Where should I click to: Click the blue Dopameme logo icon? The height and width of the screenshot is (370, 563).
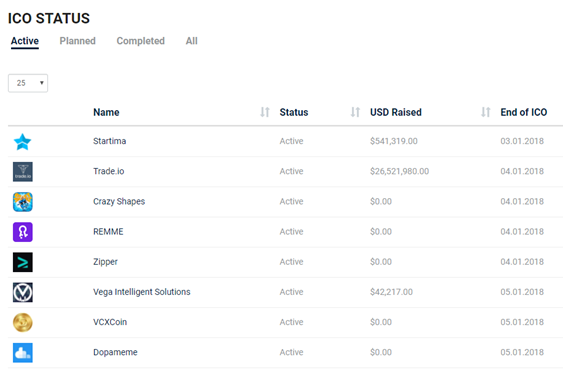tap(23, 353)
